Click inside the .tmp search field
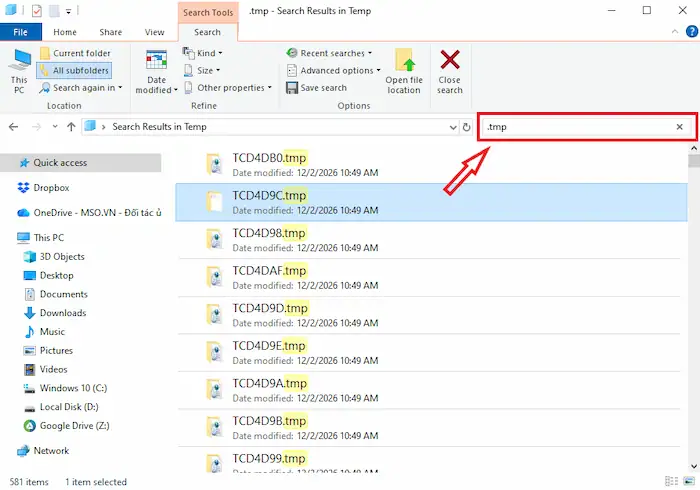700x490 pixels. 570,127
